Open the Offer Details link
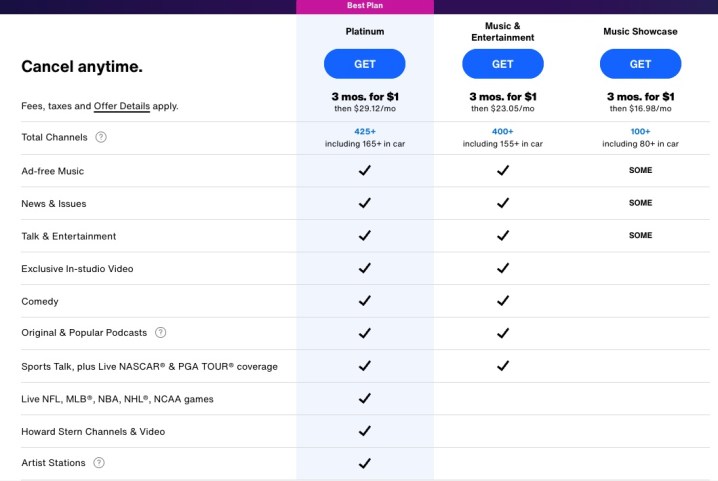 click(x=122, y=105)
